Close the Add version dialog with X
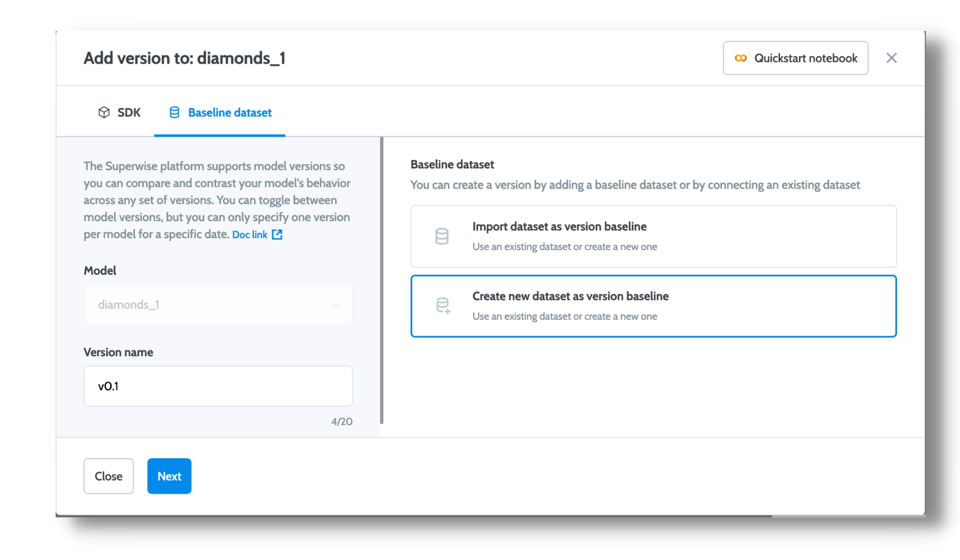This screenshot has width=960, height=560. (892, 58)
